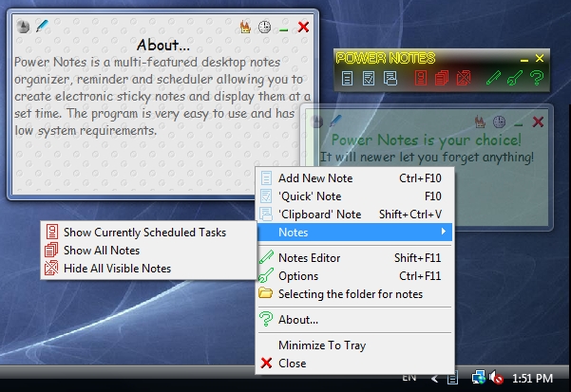
Task: Select 'Selecting the folder for notes'
Action: pos(355,294)
